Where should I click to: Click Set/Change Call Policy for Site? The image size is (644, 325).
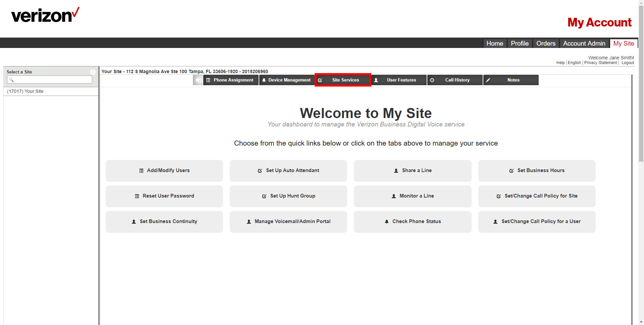pyautogui.click(x=537, y=196)
